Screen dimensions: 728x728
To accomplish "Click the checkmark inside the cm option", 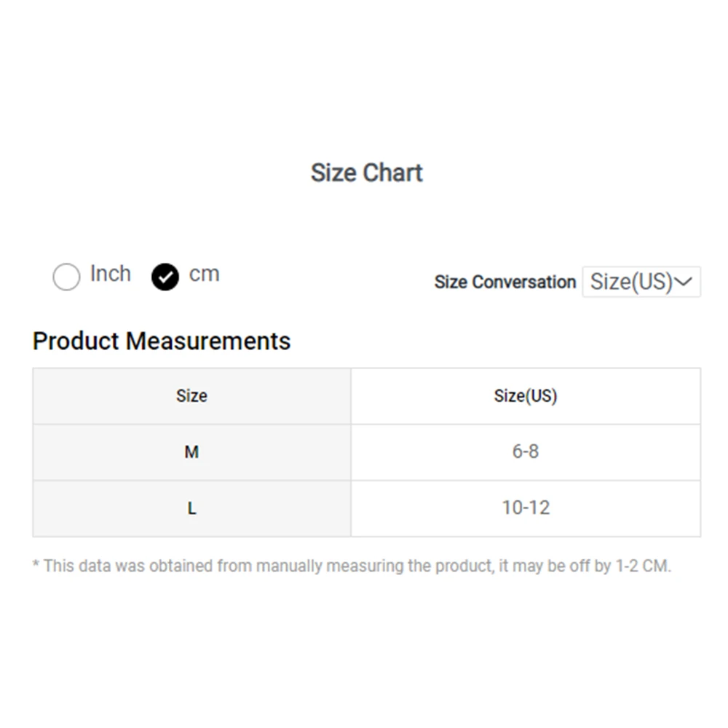I will coord(165,277).
